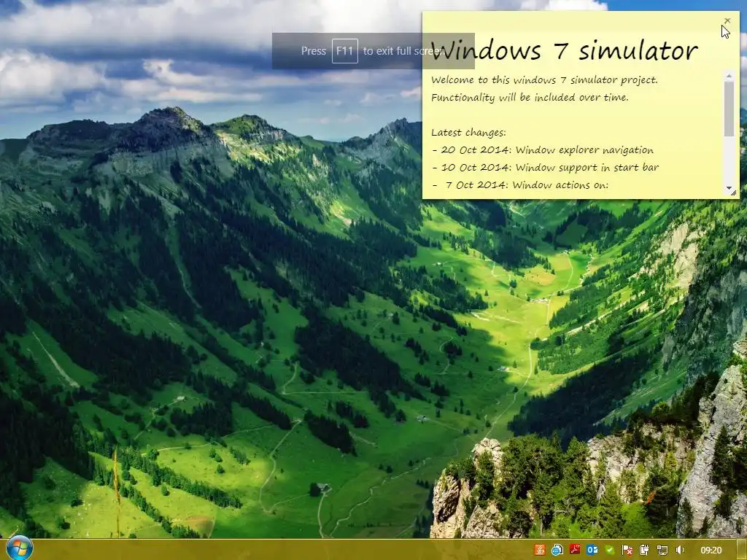Click the power plug battery tray icon

coord(645,550)
